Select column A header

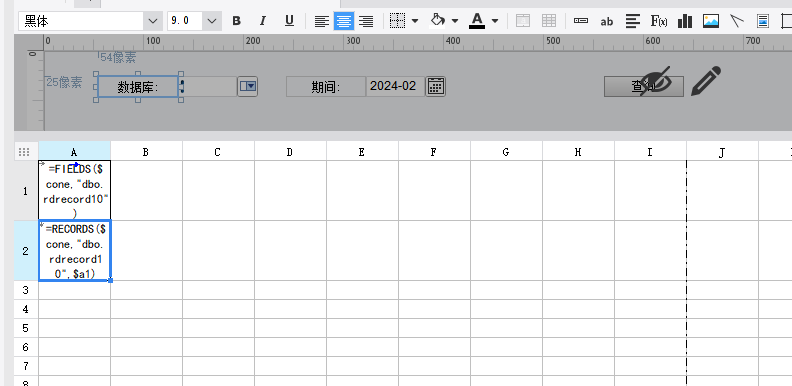[x=74, y=152]
